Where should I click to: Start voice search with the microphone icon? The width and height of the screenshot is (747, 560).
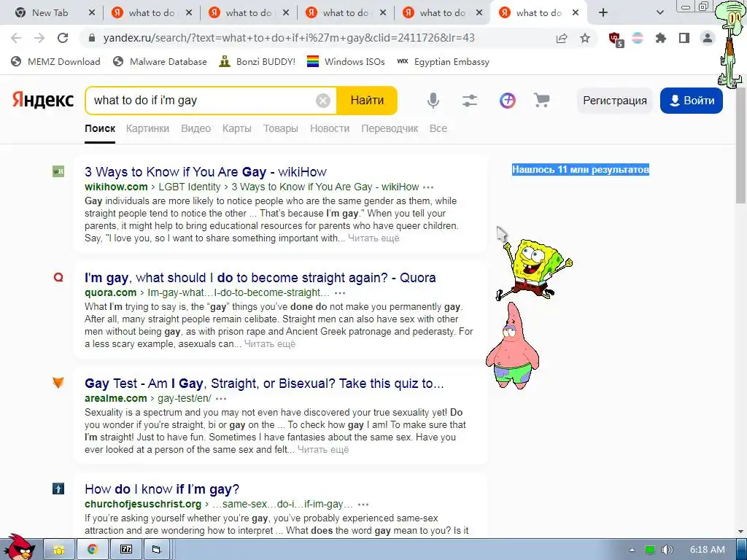433,101
